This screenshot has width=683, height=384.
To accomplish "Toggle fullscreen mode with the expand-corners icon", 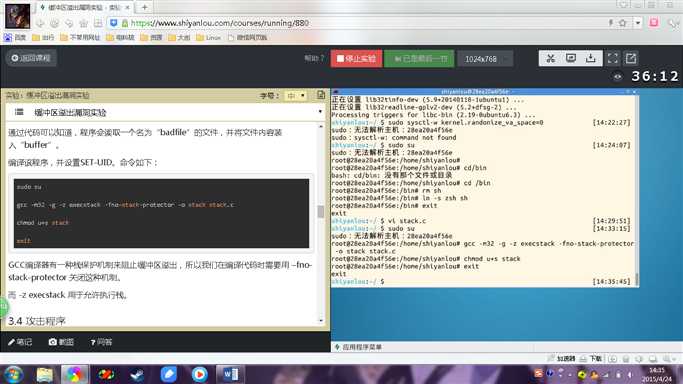I will (x=612, y=58).
